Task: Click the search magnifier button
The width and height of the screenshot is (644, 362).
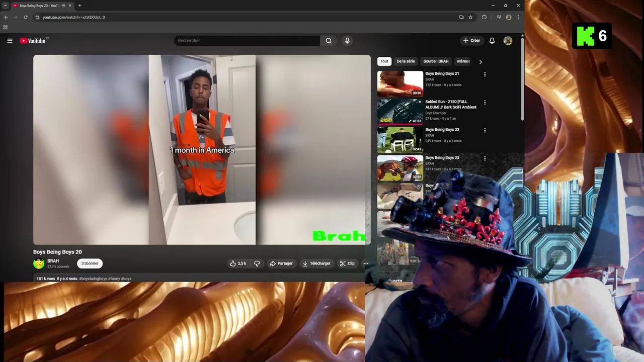Action: point(329,41)
